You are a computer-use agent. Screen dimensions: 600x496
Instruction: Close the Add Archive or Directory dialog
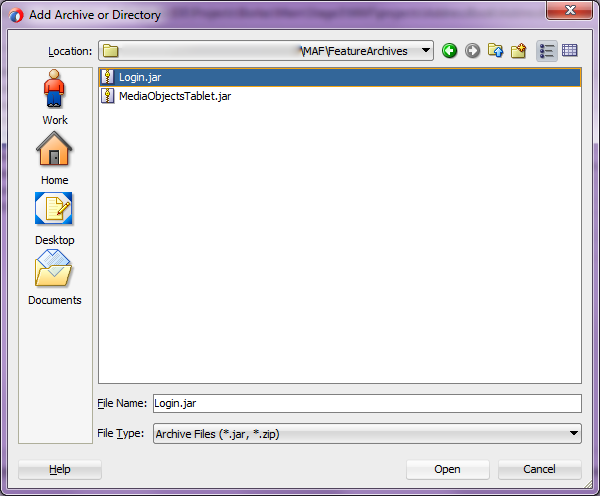coord(570,10)
